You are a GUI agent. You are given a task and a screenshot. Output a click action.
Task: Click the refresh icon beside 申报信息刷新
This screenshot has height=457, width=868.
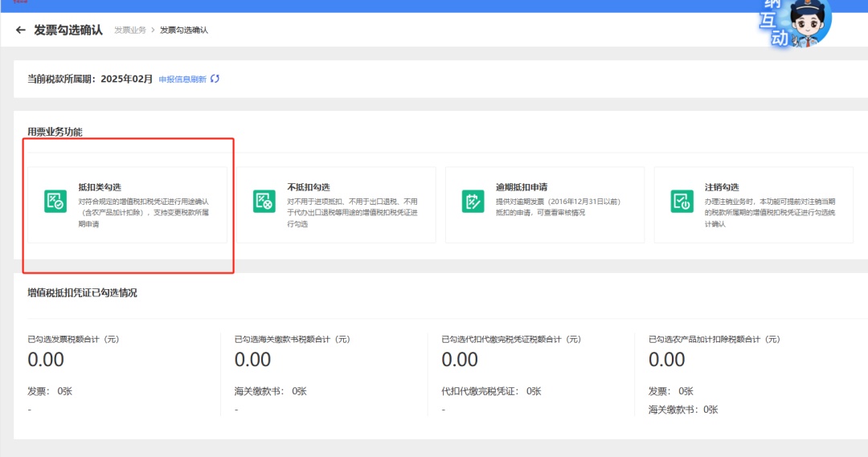pos(215,79)
